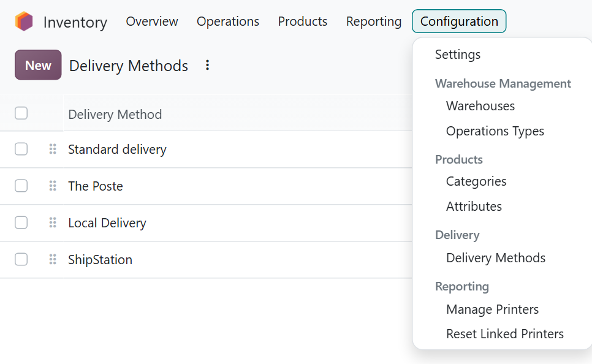Viewport: 592px width, 364px height.
Task: Sort by Delivery Method column header
Action: (115, 115)
